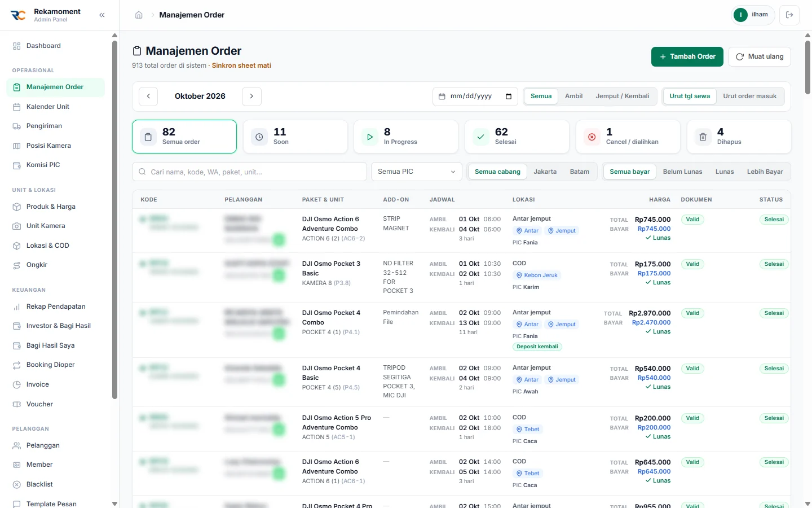
Task: Select the Ambil filter toggle
Action: pyautogui.click(x=573, y=96)
